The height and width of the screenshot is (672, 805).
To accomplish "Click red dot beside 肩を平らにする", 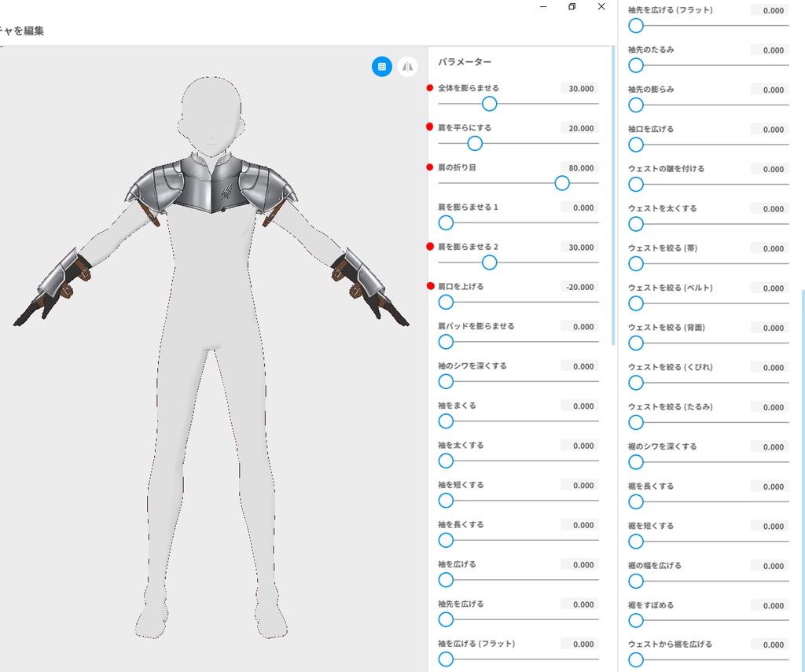I will (x=430, y=127).
